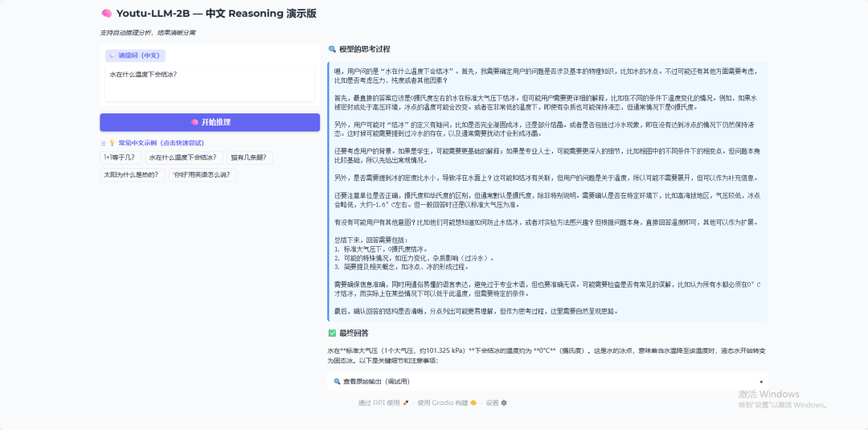Click the 模型的思考过程 heading
Image resolution: width=868 pixels, height=430 pixels.
coord(365,49)
